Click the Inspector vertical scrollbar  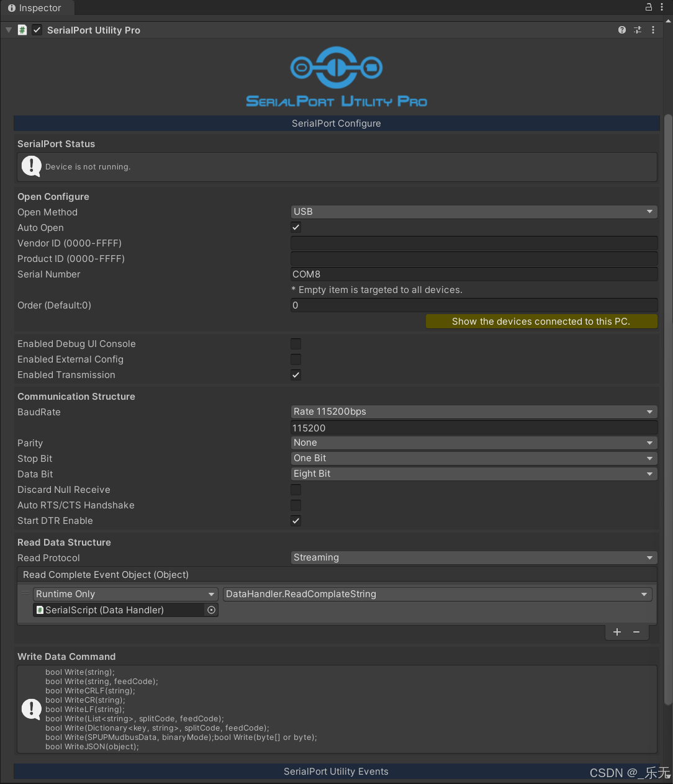pos(668,410)
